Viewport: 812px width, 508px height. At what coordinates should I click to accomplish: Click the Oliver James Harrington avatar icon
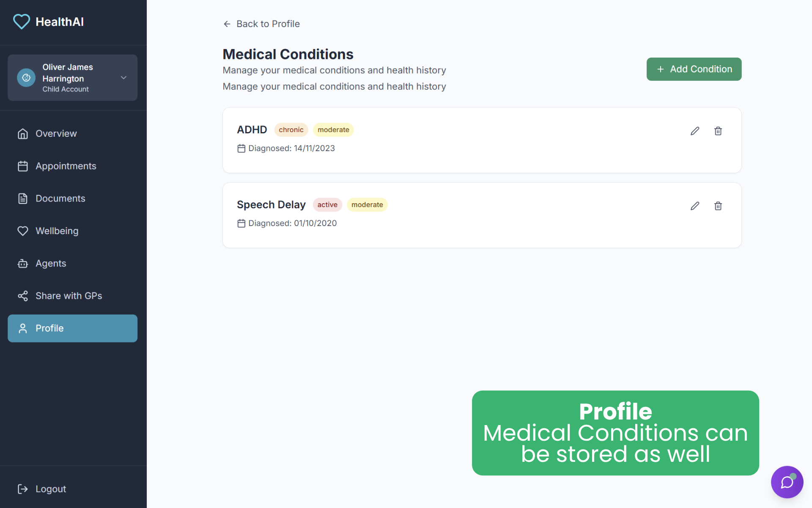click(x=26, y=78)
